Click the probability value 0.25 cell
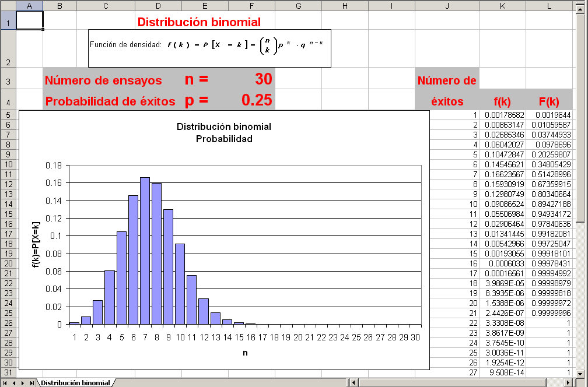 [251, 100]
